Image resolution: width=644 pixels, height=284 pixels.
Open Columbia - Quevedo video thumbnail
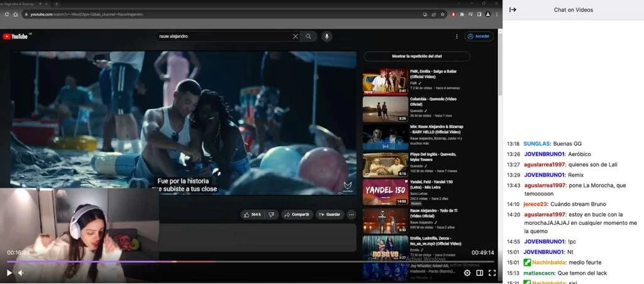pyautogui.click(x=386, y=109)
